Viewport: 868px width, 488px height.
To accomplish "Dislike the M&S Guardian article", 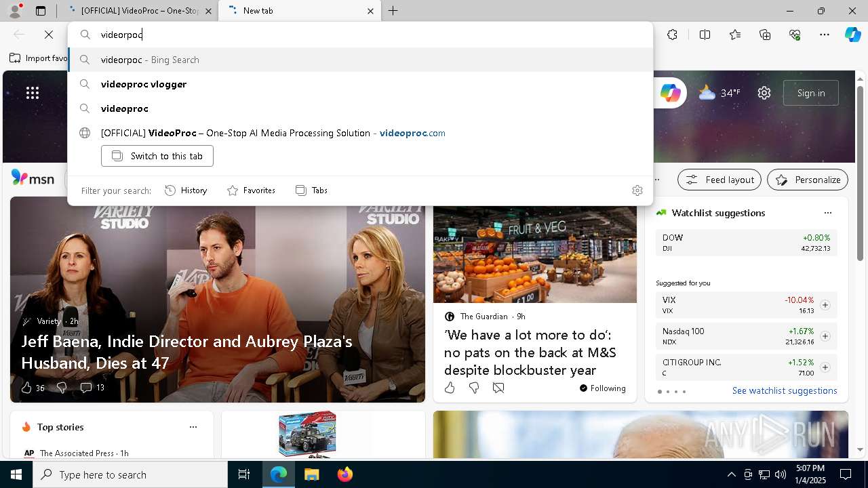I will pos(474,388).
